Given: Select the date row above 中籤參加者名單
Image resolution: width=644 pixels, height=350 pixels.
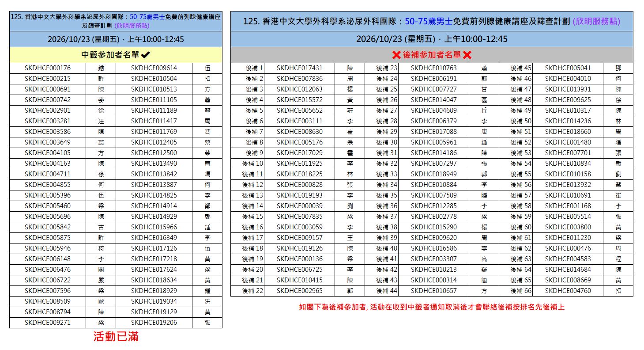Looking at the screenshot, I should [x=116, y=39].
